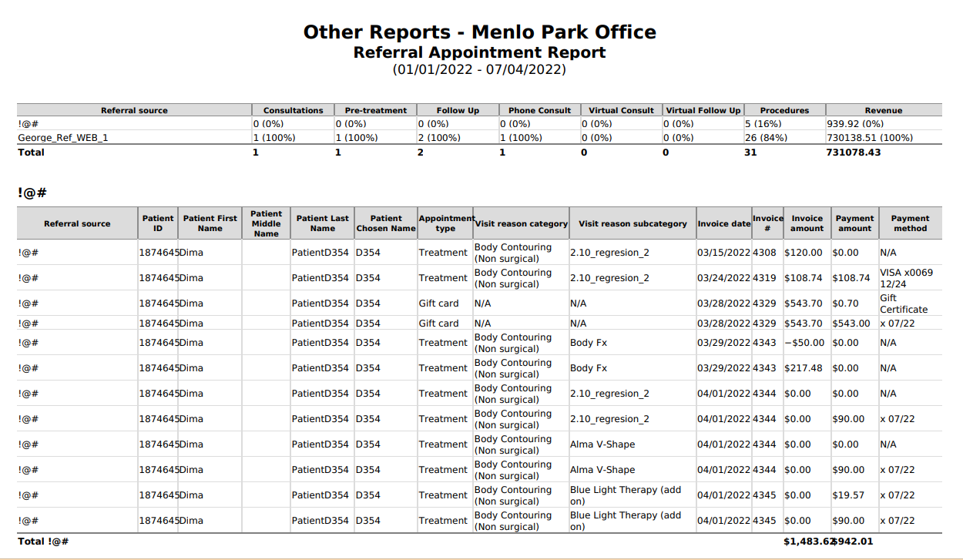Click the Procedures column header
This screenshot has width=963, height=560.
click(784, 110)
